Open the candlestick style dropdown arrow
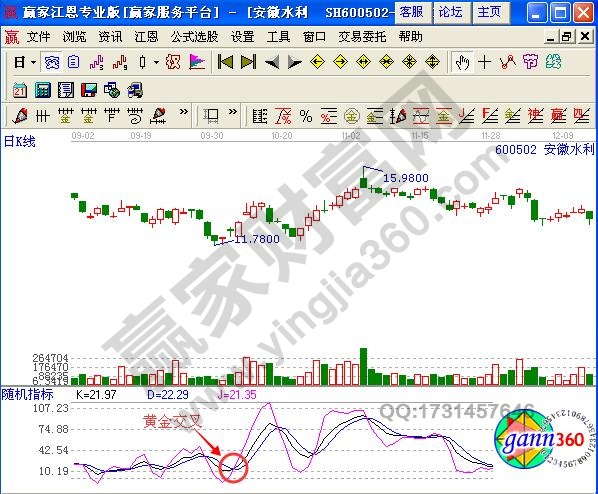 156,62
